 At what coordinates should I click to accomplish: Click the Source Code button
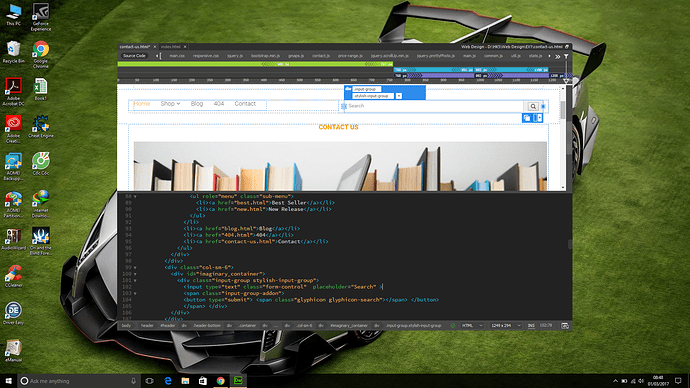(x=134, y=56)
